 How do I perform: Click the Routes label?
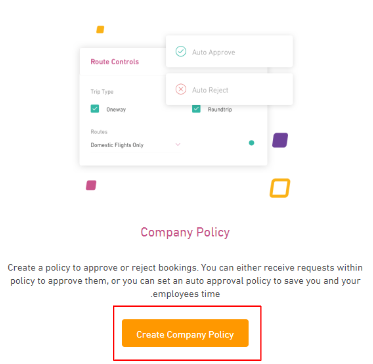[99, 132]
